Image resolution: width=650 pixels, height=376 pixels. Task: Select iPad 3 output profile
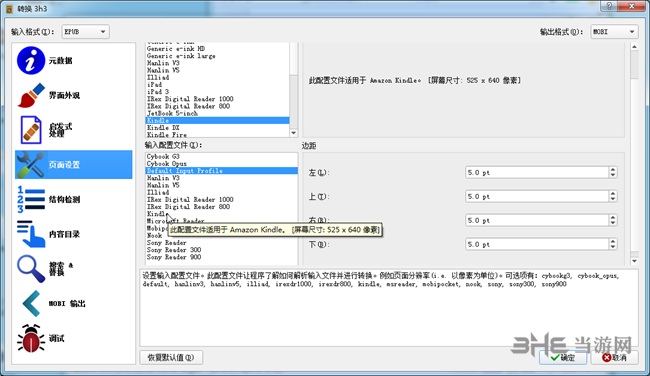click(x=217, y=92)
